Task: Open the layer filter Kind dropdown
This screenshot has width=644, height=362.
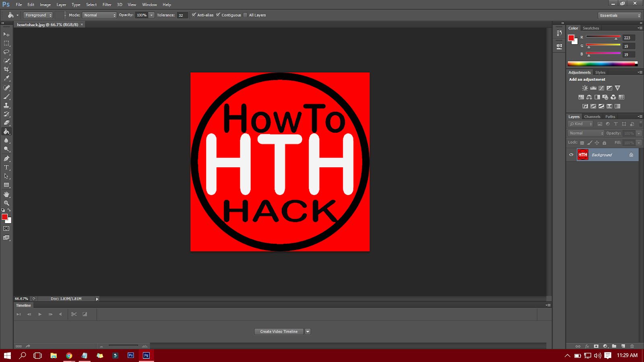Action: 580,124
